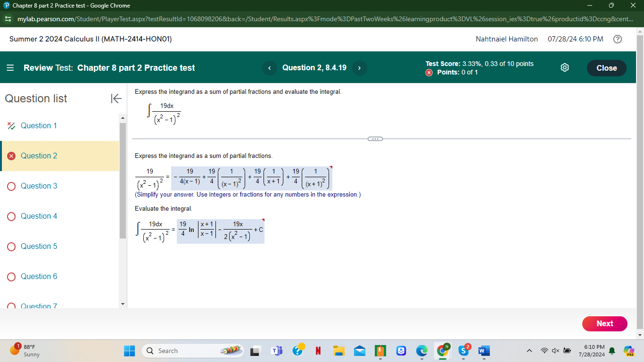Click the browser site info icon
Screen dimensions: 644x362
[x=8, y=19]
